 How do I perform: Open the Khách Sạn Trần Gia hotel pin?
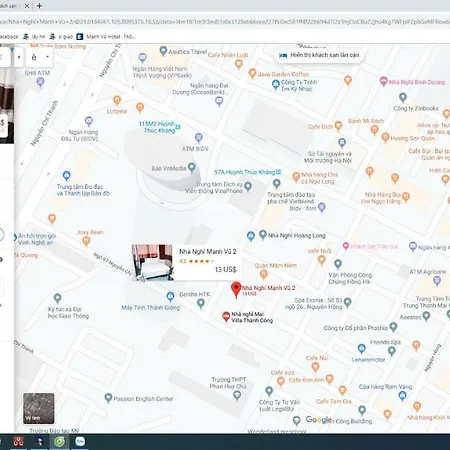pos(346,246)
